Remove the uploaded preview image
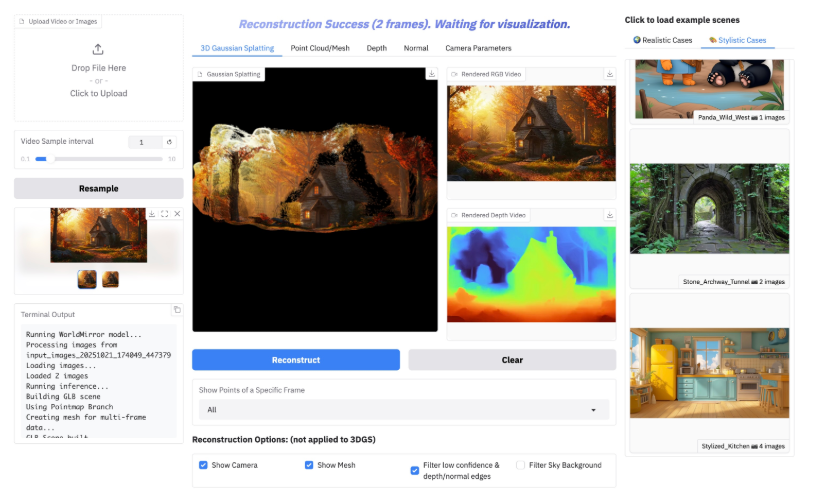 (x=178, y=214)
